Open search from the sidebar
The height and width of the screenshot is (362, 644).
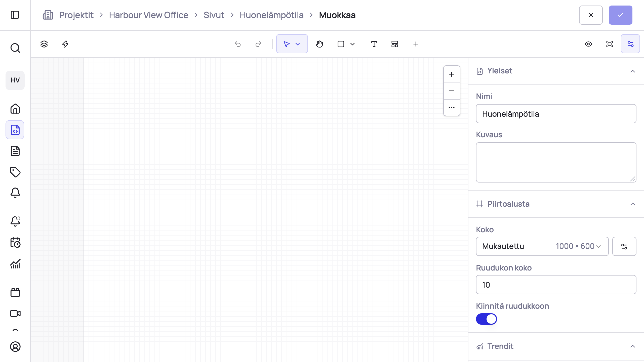(15, 48)
